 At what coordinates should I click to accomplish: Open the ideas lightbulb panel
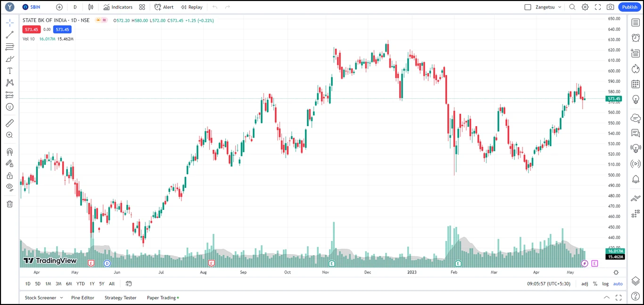point(636,100)
